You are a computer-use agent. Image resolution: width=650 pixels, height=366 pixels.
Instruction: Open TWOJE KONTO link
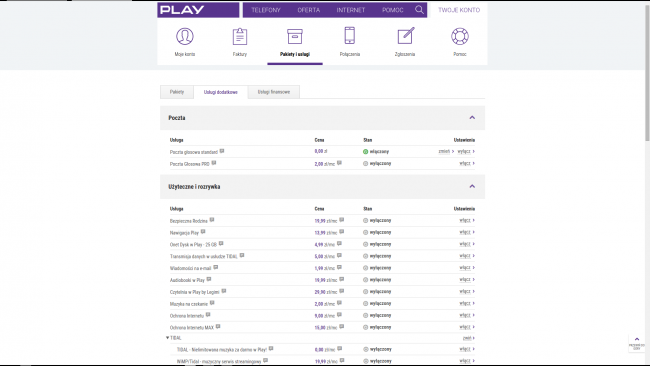(x=459, y=10)
